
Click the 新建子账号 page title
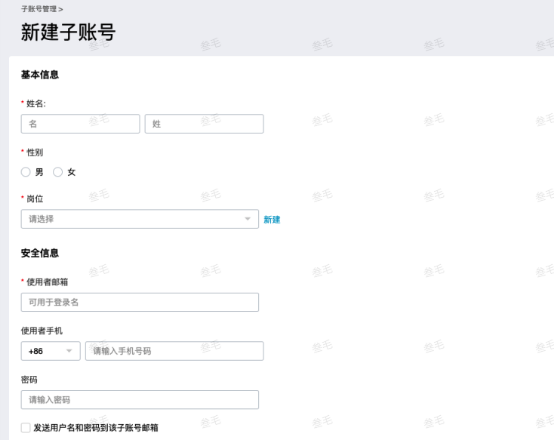[x=68, y=32]
